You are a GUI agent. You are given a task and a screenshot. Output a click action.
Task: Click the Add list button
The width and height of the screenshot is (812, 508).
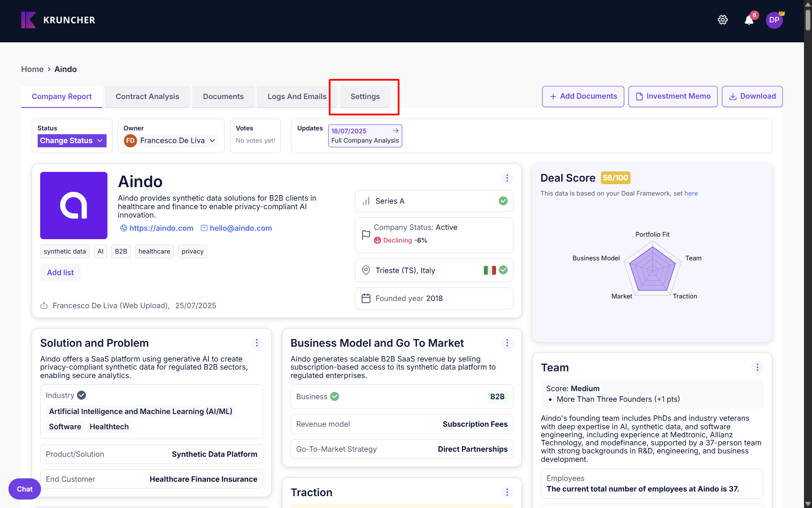60,273
